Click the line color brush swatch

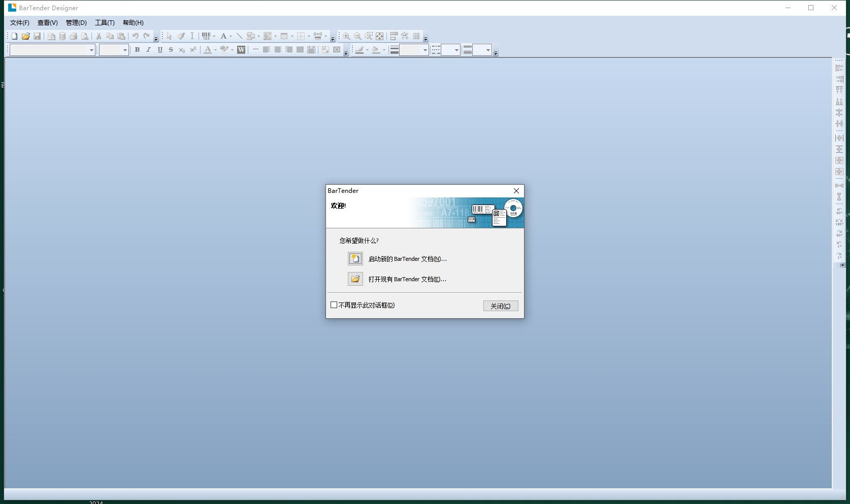point(359,50)
